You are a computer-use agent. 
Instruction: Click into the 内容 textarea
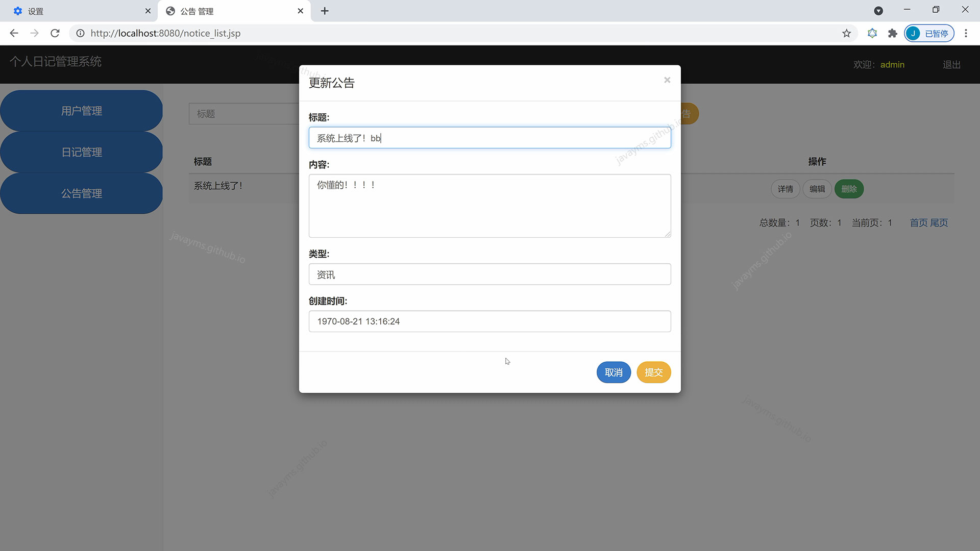point(489,206)
